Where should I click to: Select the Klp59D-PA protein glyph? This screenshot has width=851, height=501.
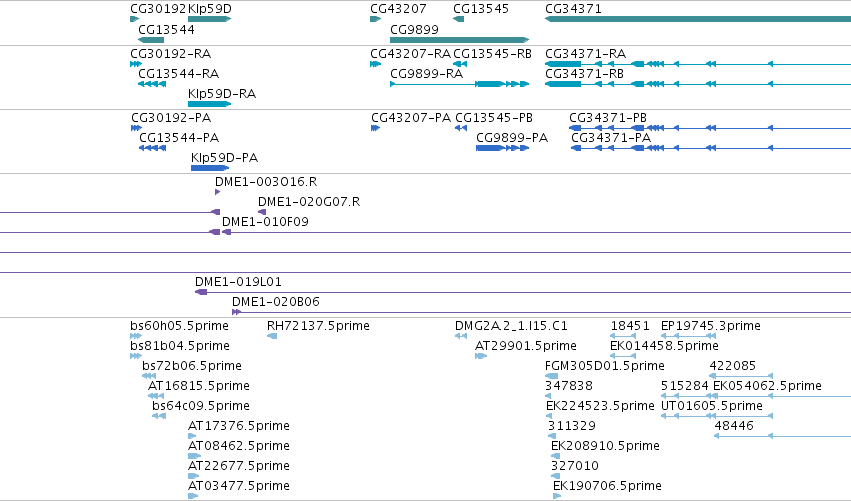[x=209, y=168]
